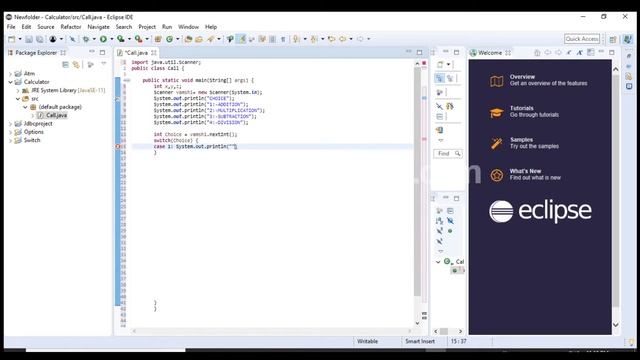Click the Overview map icon on Welcome page
The image size is (640, 360).
coord(496,81)
